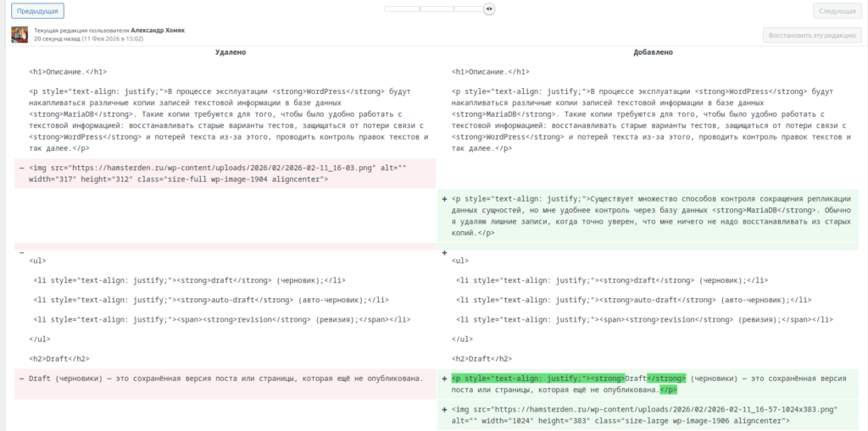The height and width of the screenshot is (431, 868).
Task: Click the author avatar of Александр Хомяк
Action: pyautogui.click(x=19, y=35)
